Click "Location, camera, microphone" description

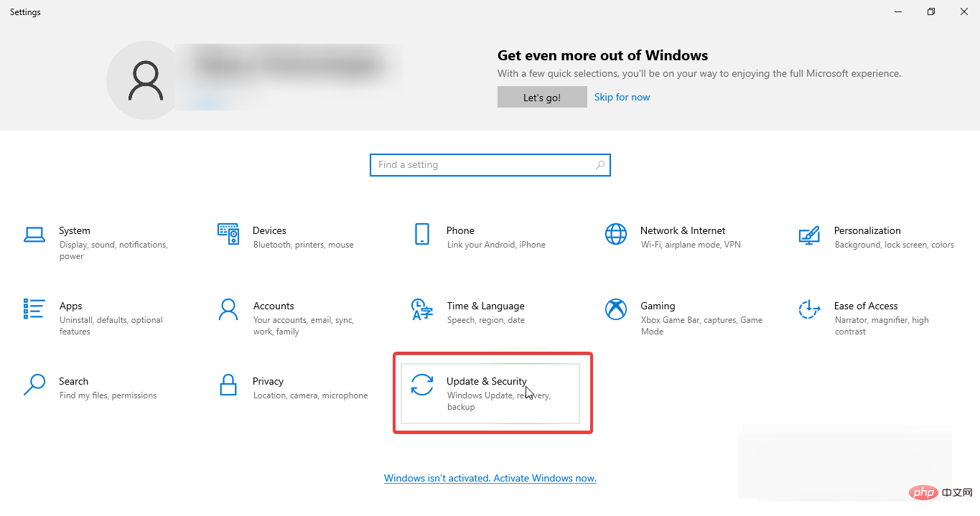point(310,395)
